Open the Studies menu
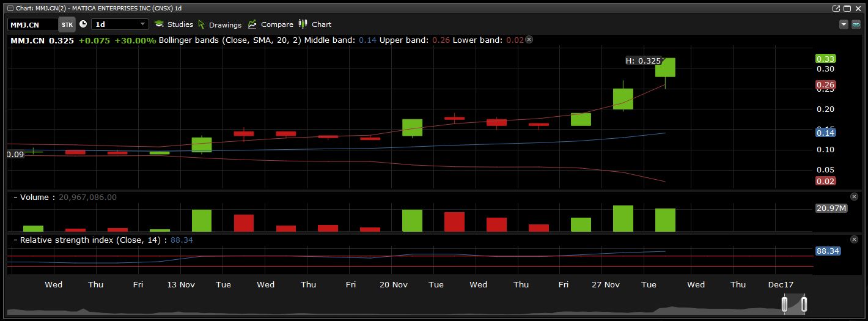This screenshot has width=868, height=321. pos(174,24)
